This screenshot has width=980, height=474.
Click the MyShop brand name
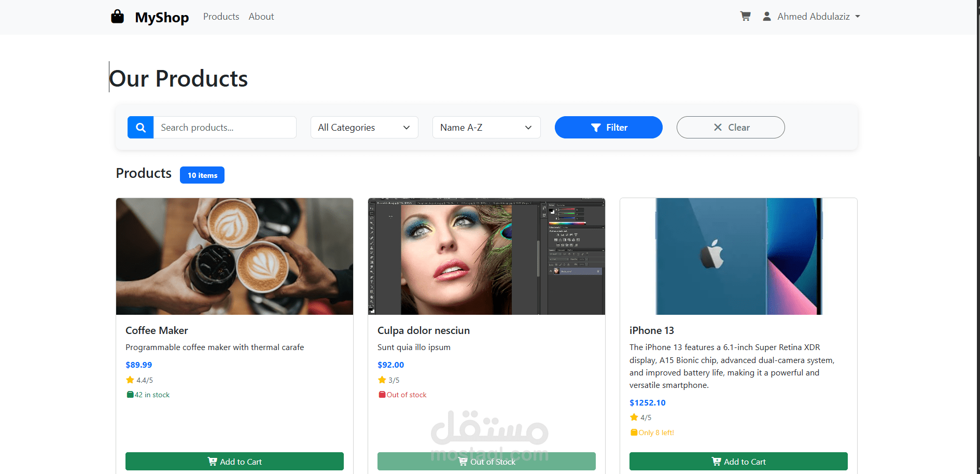pos(162,17)
